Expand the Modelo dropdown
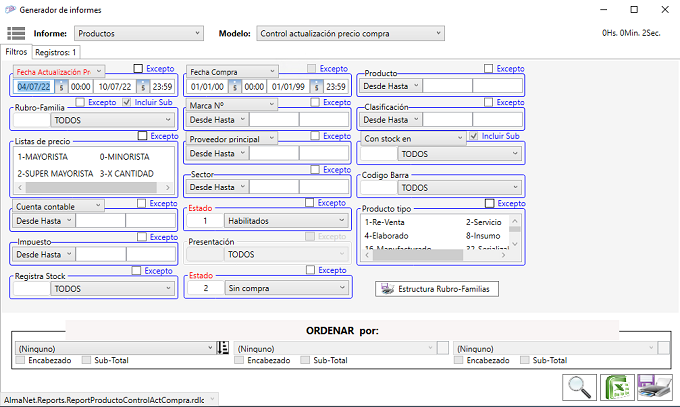This screenshot has width=680, height=407. pyautogui.click(x=349, y=33)
